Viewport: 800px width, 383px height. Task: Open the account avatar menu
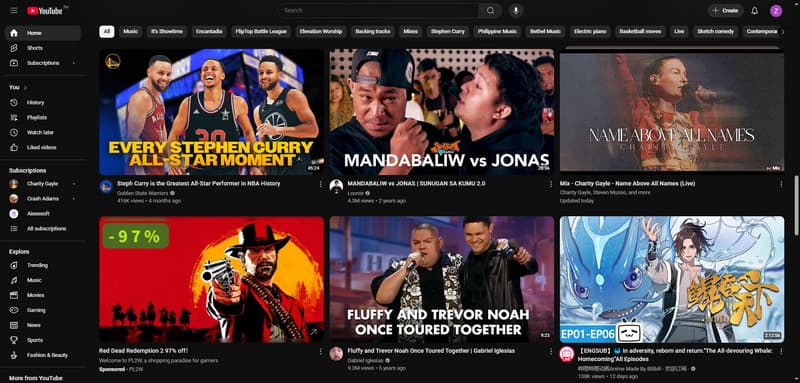(x=776, y=11)
